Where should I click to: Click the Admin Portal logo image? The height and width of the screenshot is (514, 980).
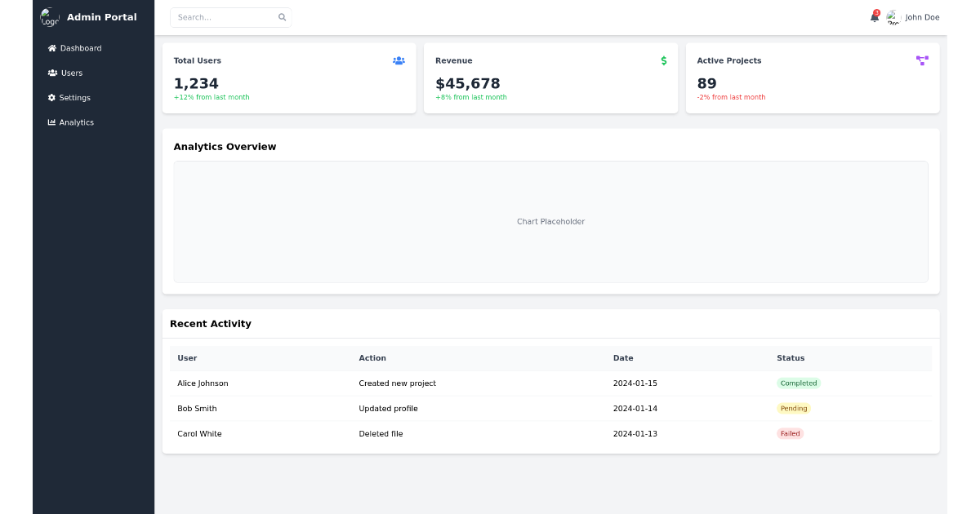coord(49,16)
